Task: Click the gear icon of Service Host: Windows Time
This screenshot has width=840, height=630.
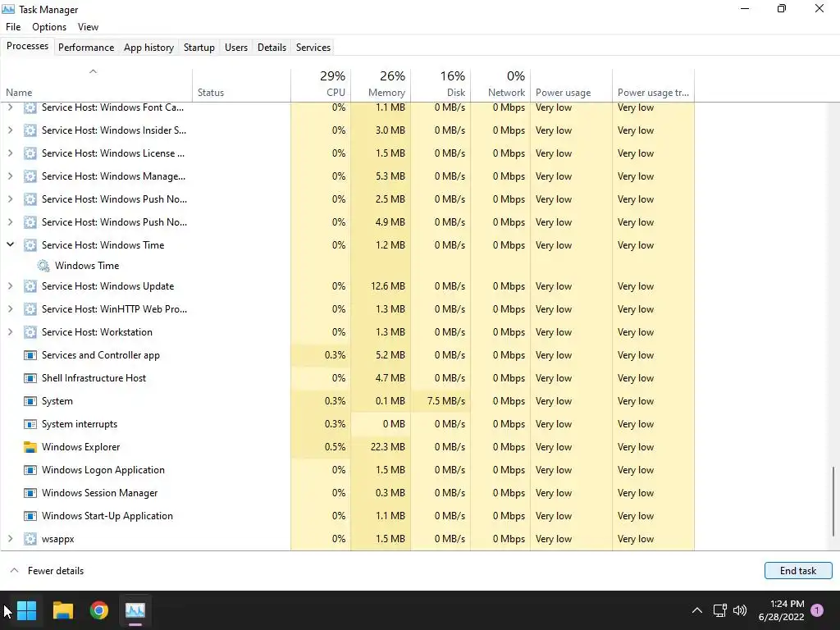Action: tap(30, 244)
